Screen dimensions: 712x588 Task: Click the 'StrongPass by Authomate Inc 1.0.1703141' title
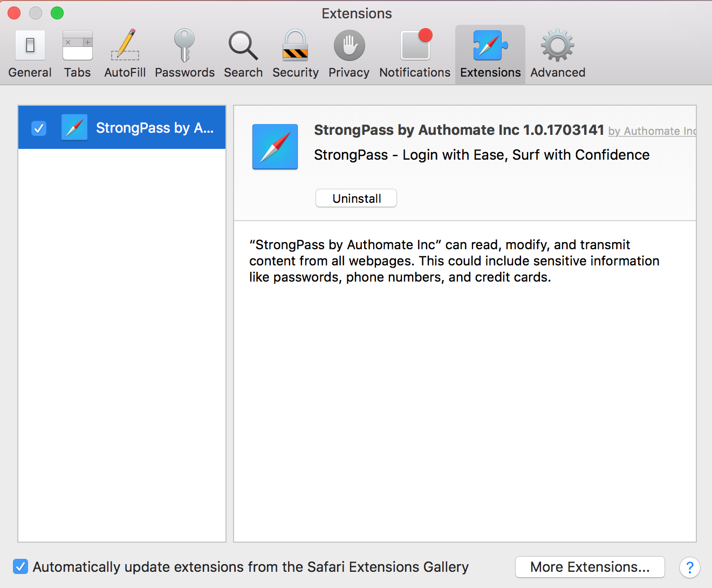[459, 130]
